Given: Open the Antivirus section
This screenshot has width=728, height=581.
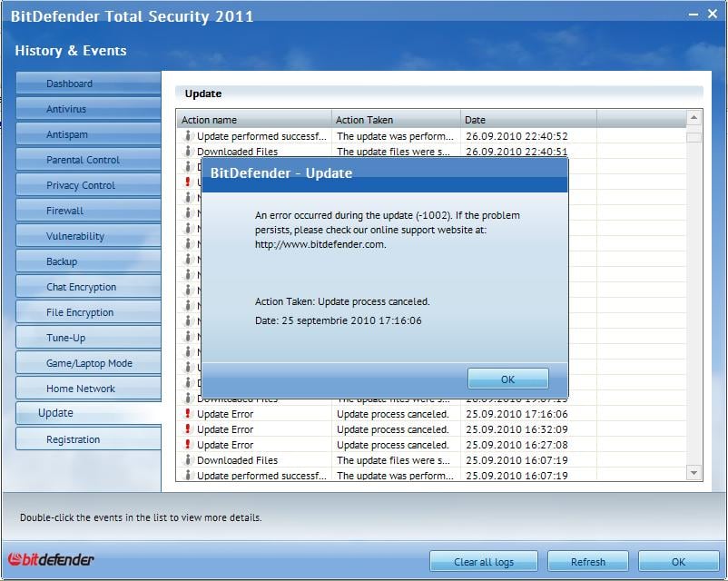Looking at the screenshot, I should (88, 109).
